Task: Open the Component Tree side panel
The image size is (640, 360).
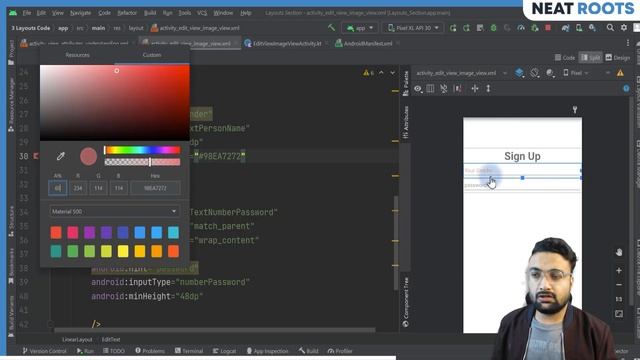Action: (405, 302)
